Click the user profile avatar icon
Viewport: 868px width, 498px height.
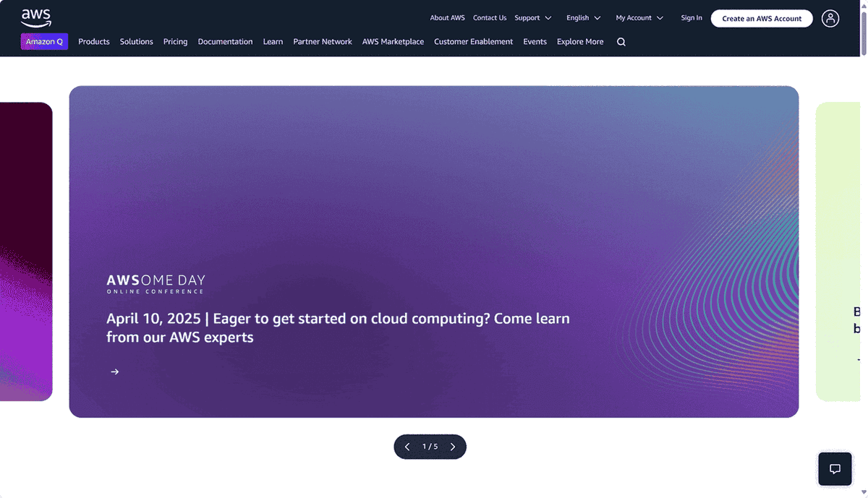coord(830,18)
